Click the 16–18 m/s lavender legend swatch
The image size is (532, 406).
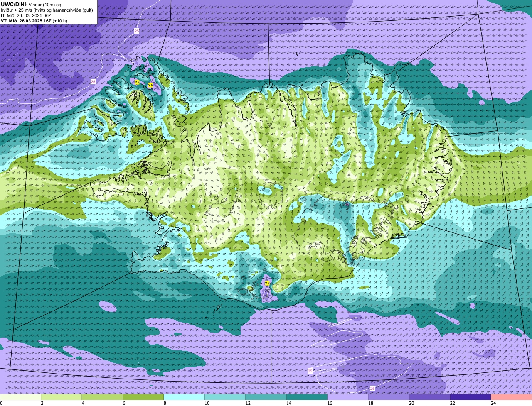click(x=348, y=397)
